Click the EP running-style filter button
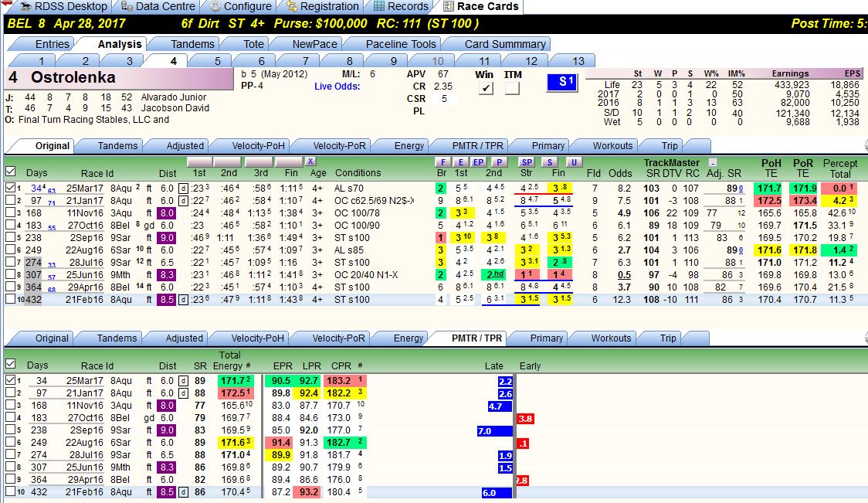This screenshot has width=868, height=503. click(479, 161)
